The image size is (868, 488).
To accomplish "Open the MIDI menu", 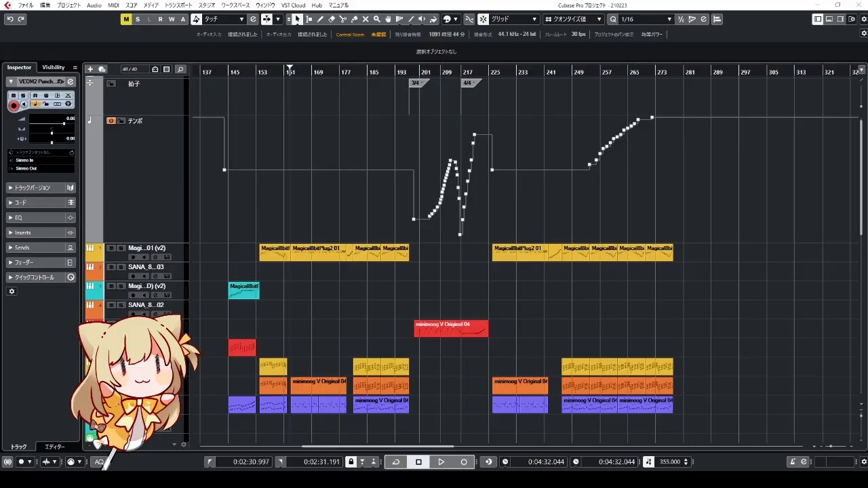I will (x=113, y=5).
